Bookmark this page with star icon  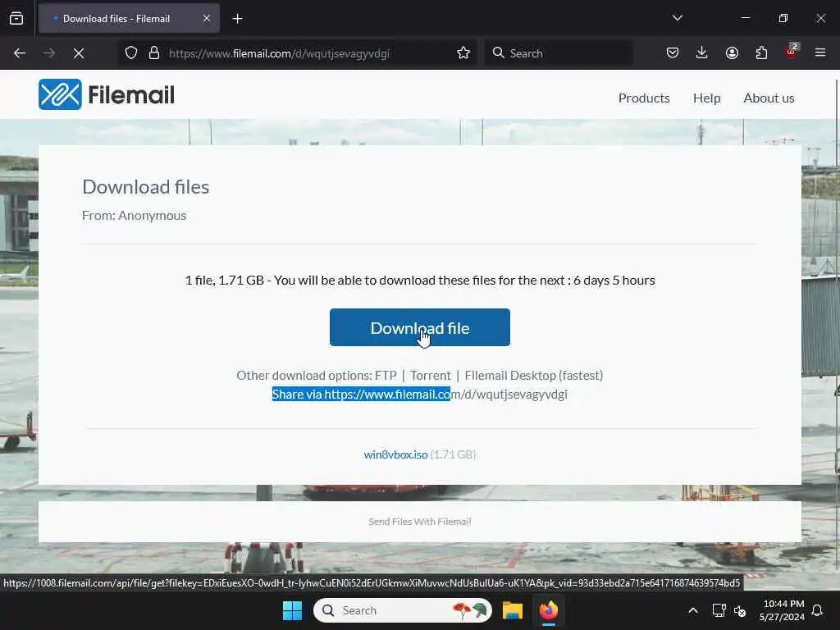click(x=463, y=53)
